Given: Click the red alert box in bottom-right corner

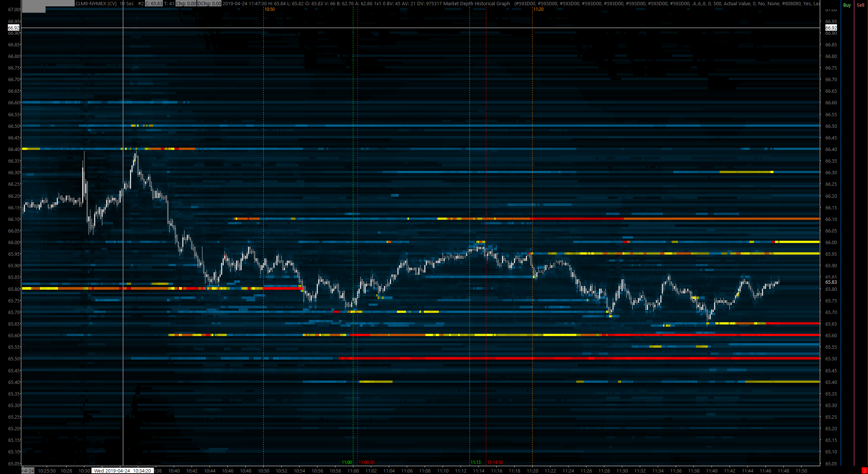Looking at the screenshot, I should coord(864,470).
